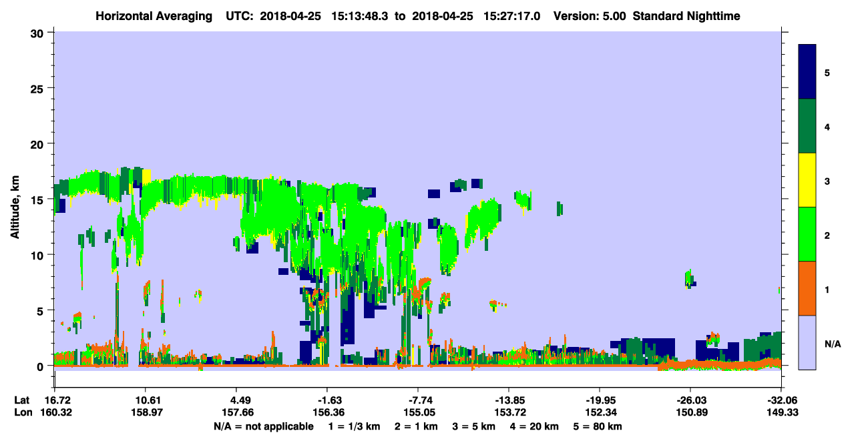The width and height of the screenshot is (868, 445).
Task: Click the '2 = 1 km' legend entry
Action: (x=416, y=426)
